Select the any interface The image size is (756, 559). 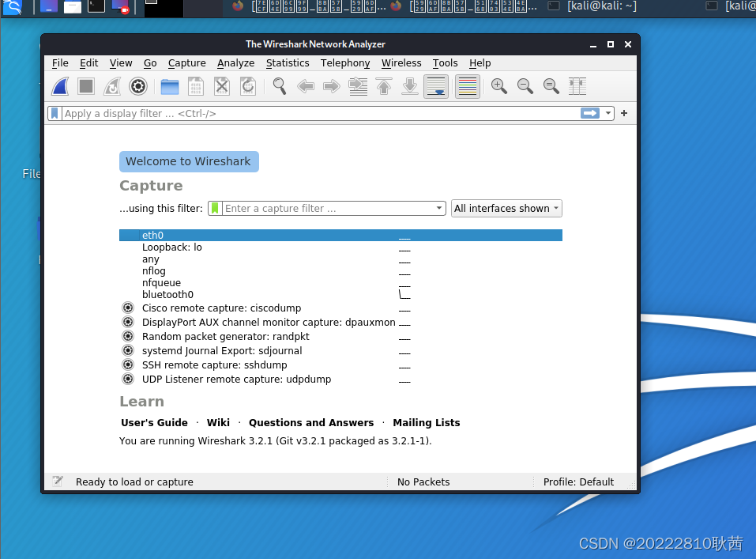tap(340, 259)
